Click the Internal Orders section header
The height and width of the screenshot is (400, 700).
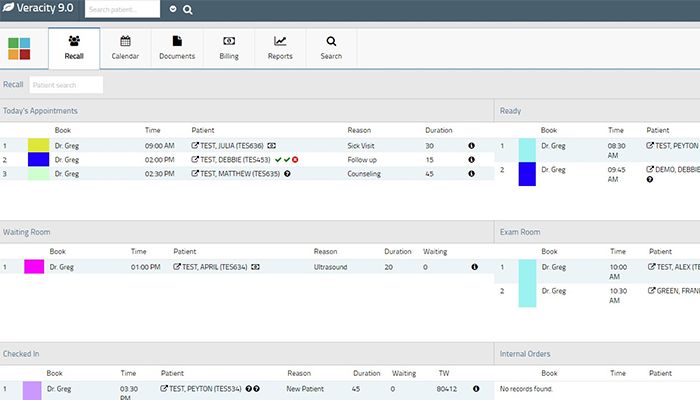[x=525, y=354]
